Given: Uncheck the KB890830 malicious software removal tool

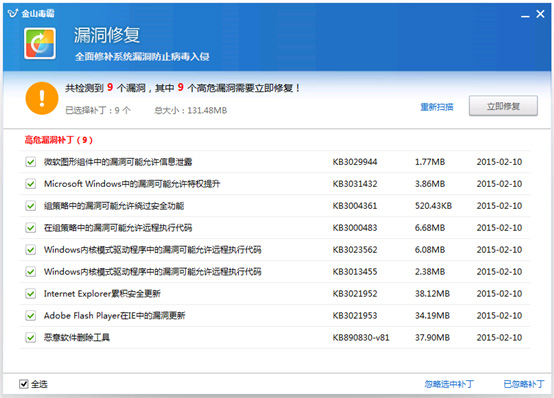Looking at the screenshot, I should tap(31, 337).
